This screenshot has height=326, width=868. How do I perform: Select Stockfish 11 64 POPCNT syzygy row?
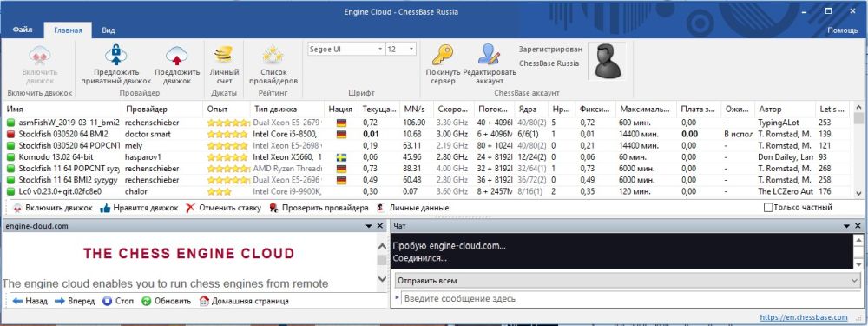[427, 169]
